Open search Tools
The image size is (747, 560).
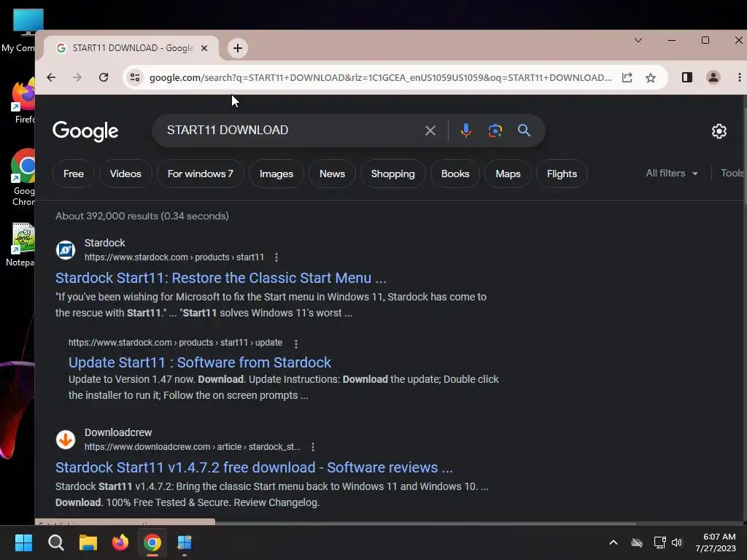point(732,174)
